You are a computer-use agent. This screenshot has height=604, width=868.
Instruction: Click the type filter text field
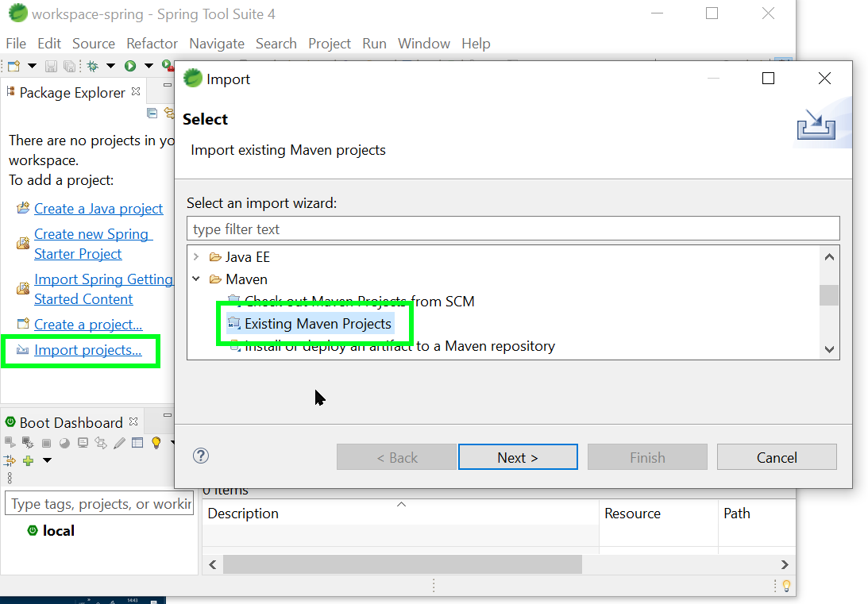click(512, 229)
